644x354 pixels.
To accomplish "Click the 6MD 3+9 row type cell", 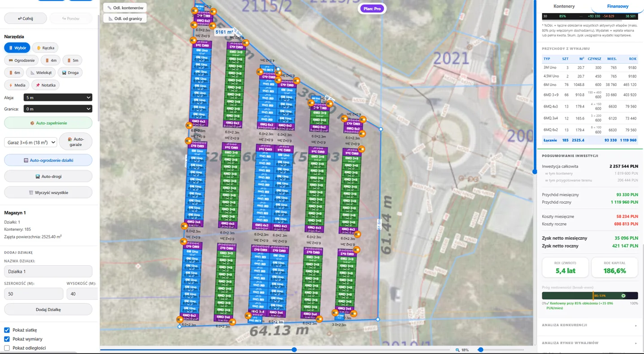I will [x=551, y=95].
